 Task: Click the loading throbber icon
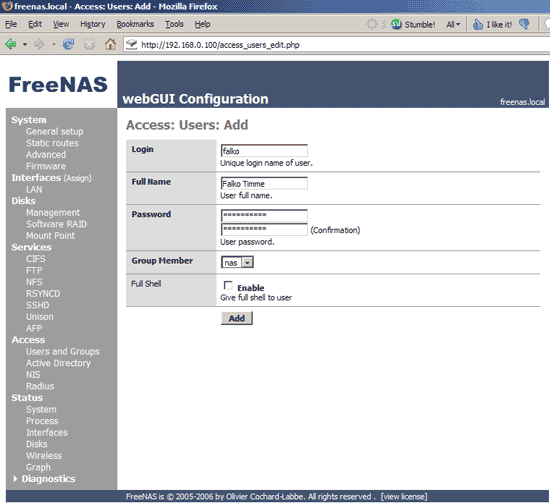pos(372,24)
